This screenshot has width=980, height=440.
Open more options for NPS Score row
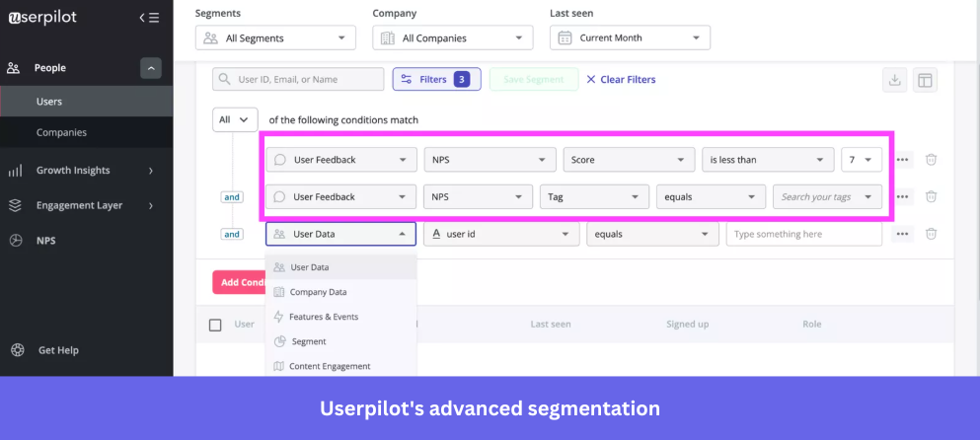pos(902,160)
